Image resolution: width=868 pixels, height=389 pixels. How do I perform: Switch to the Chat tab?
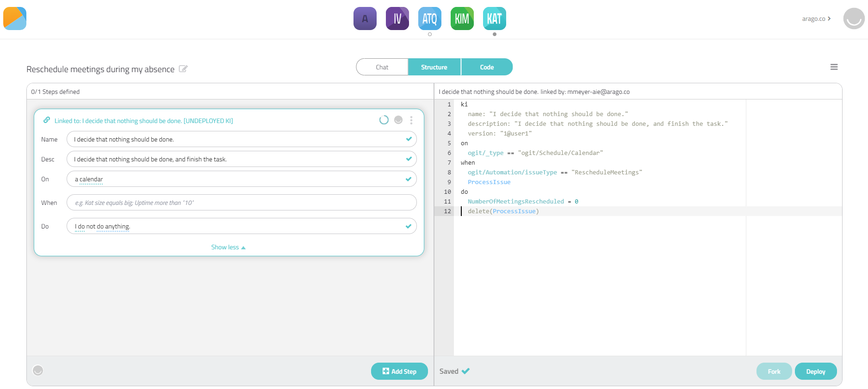[x=382, y=67]
